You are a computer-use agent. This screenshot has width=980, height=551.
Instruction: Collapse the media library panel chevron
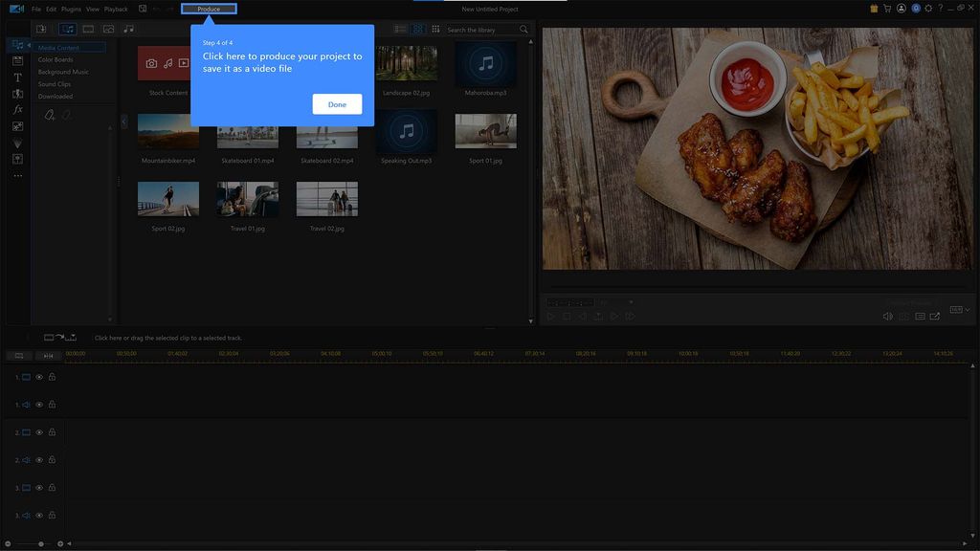pyautogui.click(x=122, y=122)
